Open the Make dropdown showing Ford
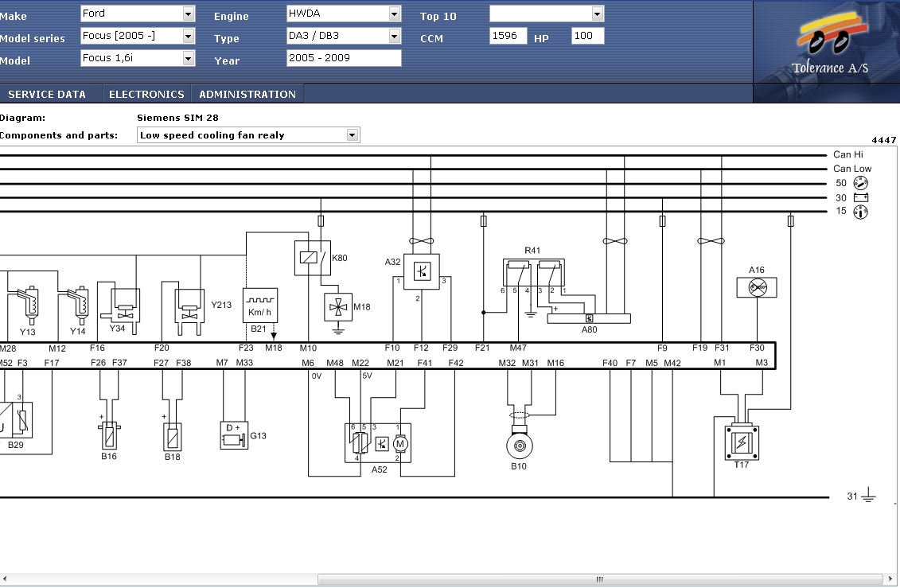This screenshot has width=900, height=588. (138, 14)
